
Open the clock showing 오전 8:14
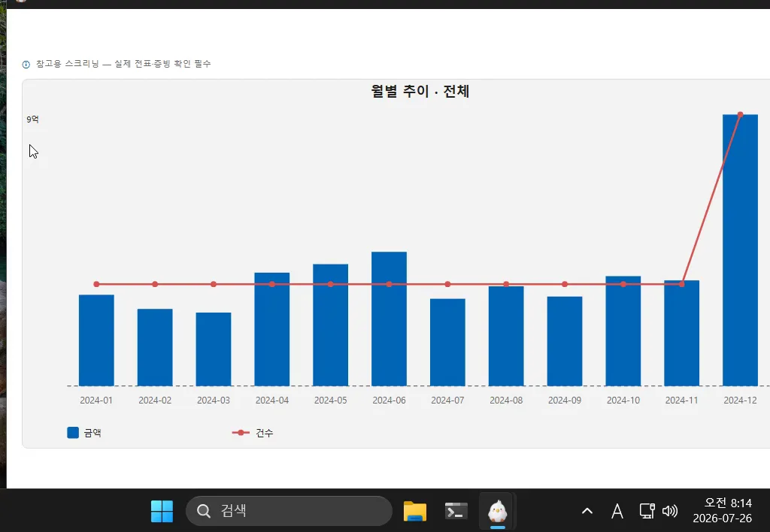[x=723, y=510]
